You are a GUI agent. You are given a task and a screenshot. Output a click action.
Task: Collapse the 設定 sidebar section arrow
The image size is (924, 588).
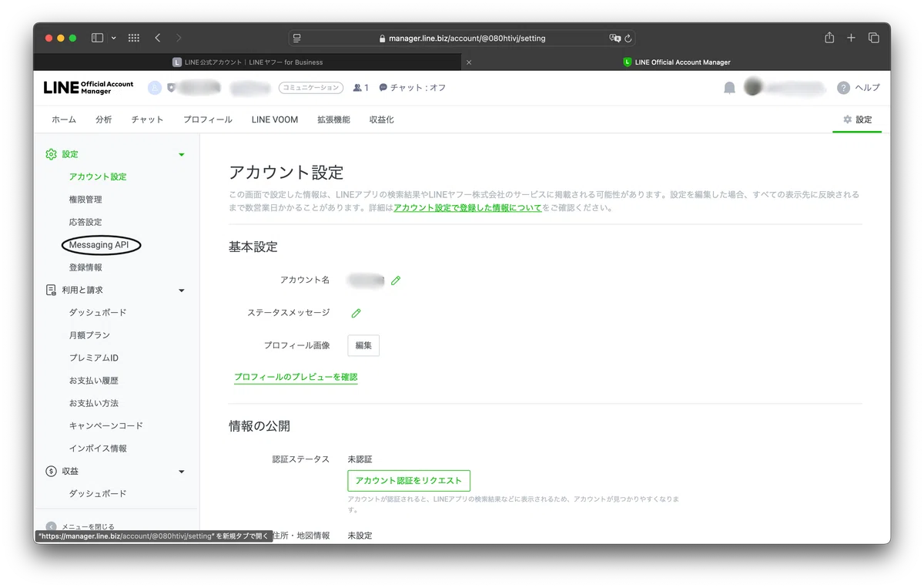182,155
